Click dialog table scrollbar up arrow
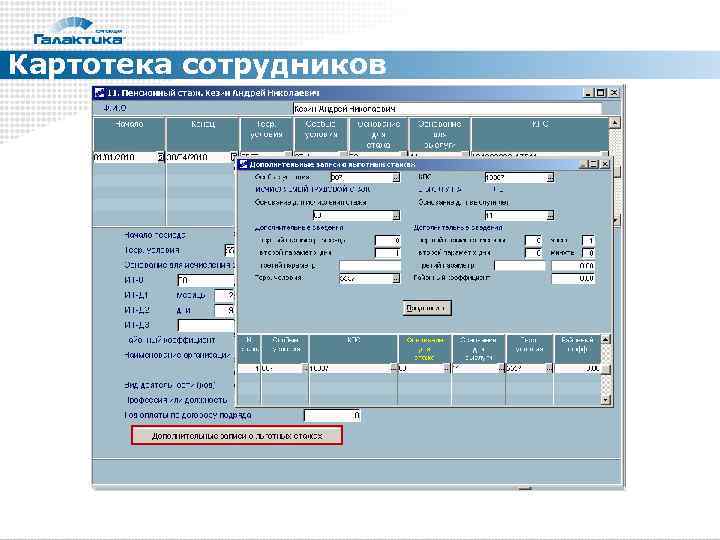This screenshot has height=540, width=720. [x=606, y=340]
